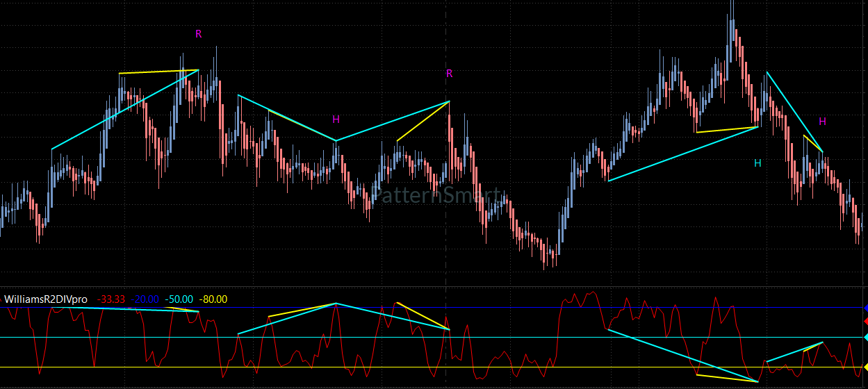Viewport: 868px width, 389px height.
Task: Select the blue -20.00 level value
Action: click(x=145, y=299)
